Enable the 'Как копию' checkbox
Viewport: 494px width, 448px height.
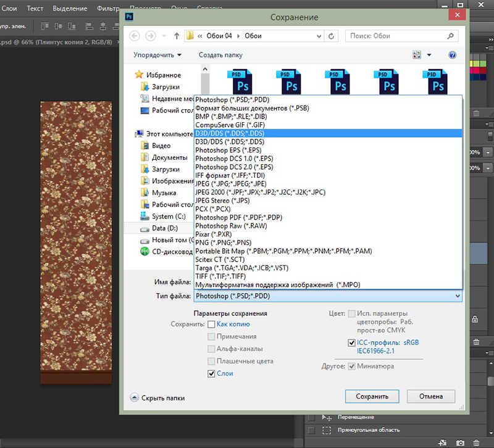pyautogui.click(x=212, y=324)
